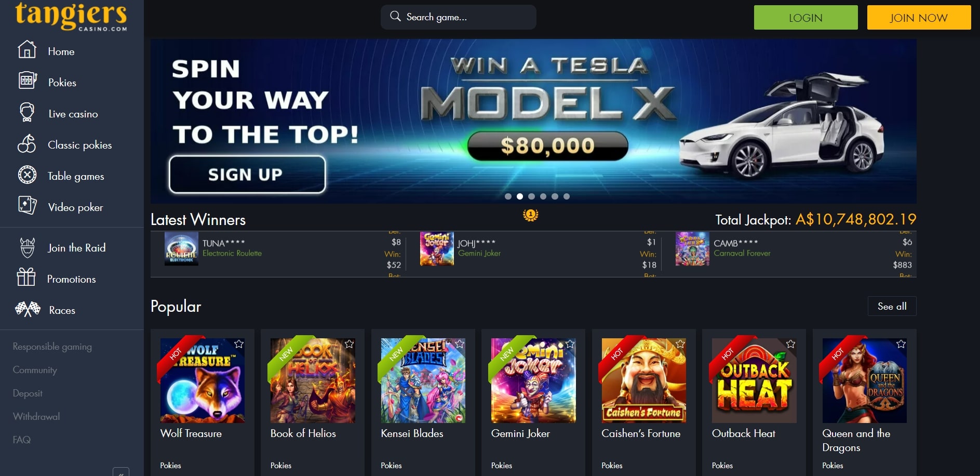
Task: Toggle favorite star on Gemini Joker
Action: (570, 344)
